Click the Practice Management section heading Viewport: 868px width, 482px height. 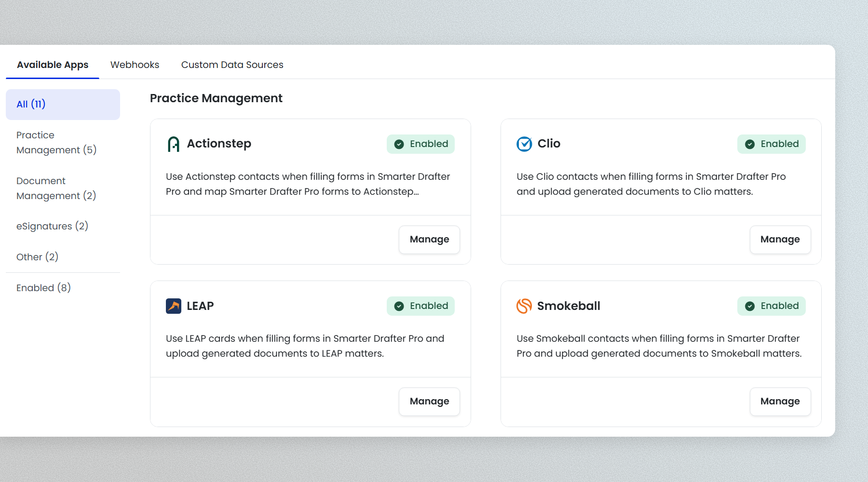point(216,98)
